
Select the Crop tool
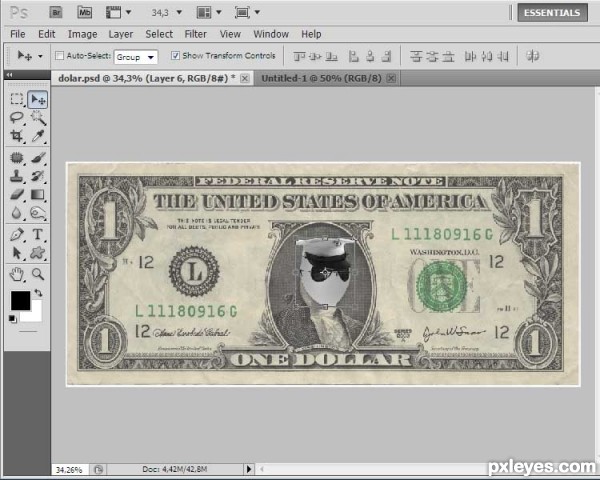(16, 136)
